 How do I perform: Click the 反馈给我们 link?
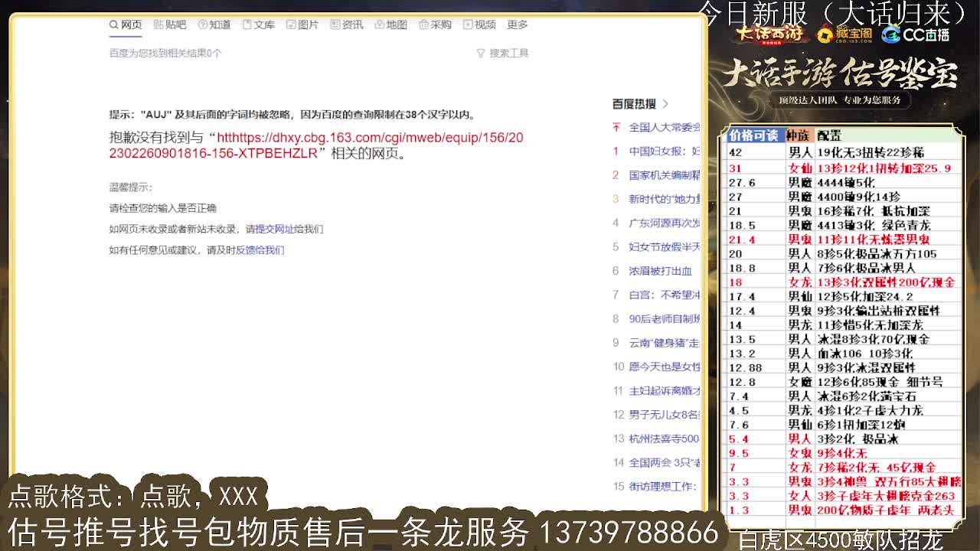(260, 249)
